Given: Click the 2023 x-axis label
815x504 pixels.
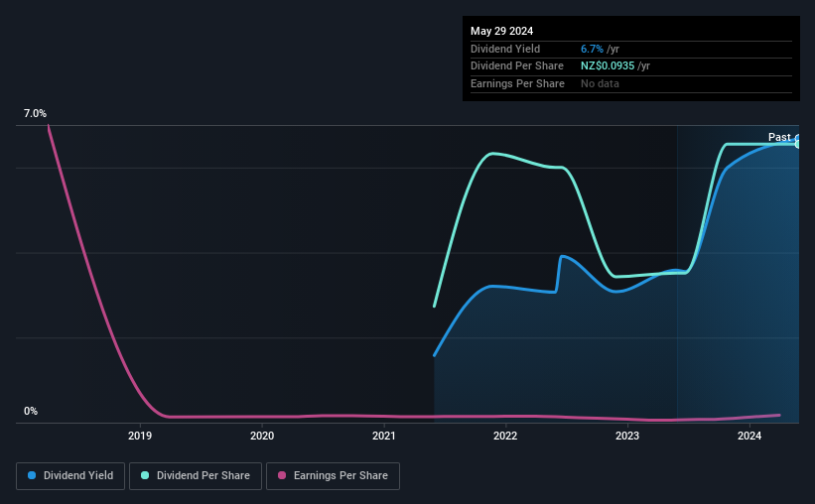Looking at the screenshot, I should pyautogui.click(x=627, y=436).
